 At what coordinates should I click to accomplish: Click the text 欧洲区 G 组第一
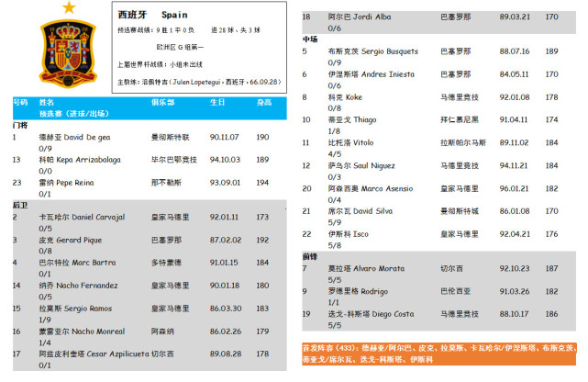click(180, 47)
